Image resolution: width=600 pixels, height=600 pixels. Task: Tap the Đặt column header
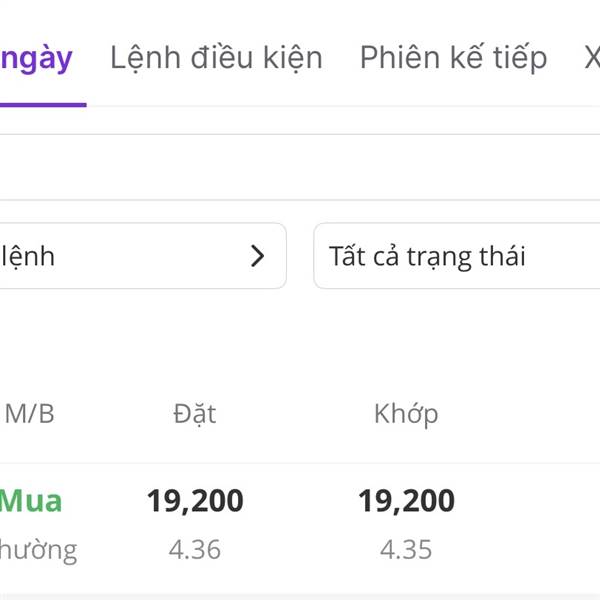[x=194, y=414]
